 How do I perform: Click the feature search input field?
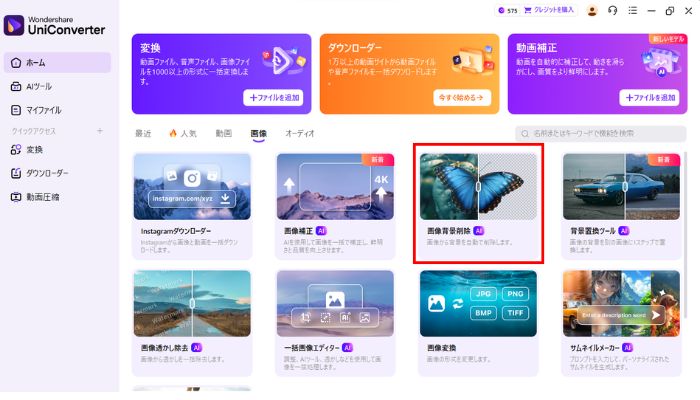click(600, 133)
